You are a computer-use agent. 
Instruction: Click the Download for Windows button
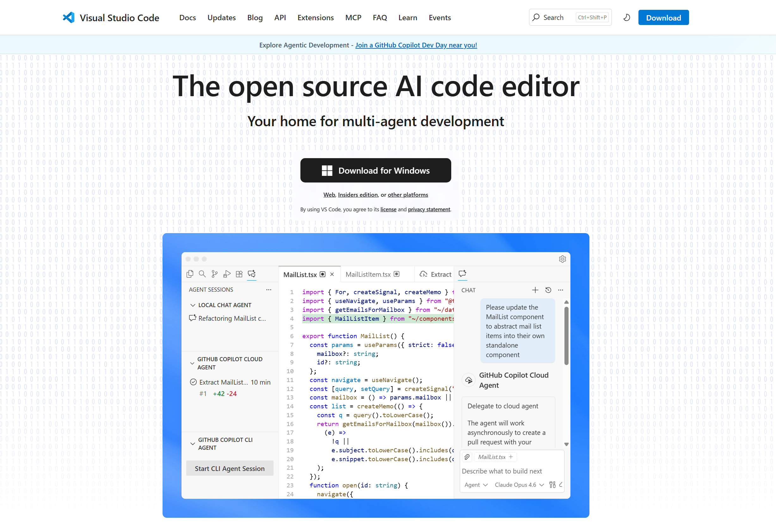[x=376, y=170]
